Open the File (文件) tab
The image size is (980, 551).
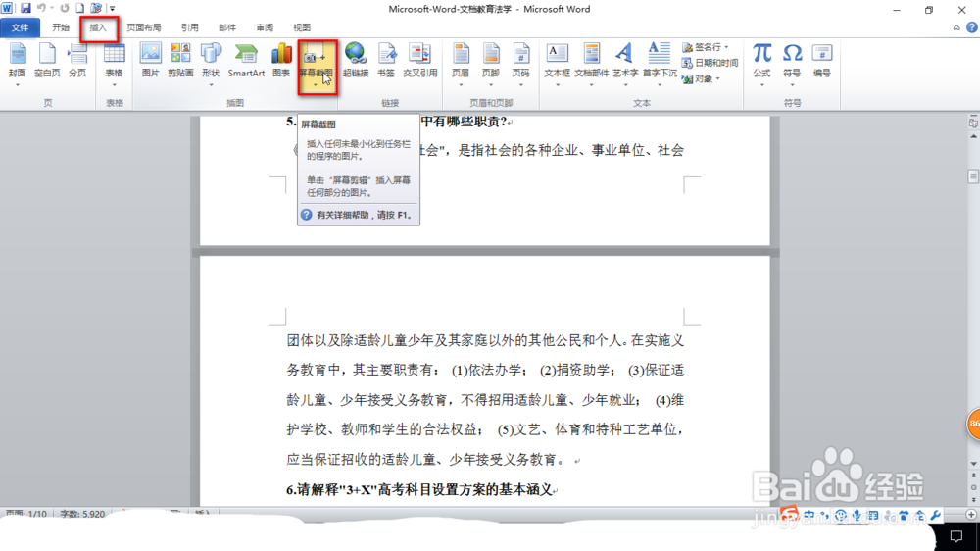click(x=20, y=27)
